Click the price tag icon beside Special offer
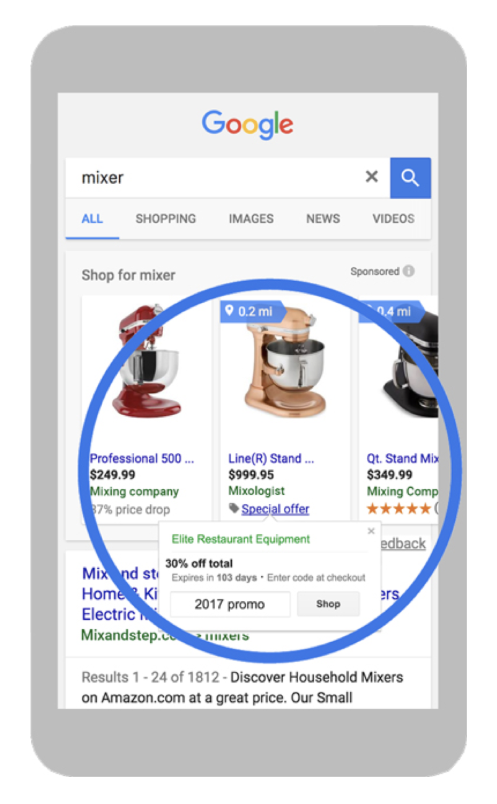This screenshot has width=497, height=804. [234, 509]
